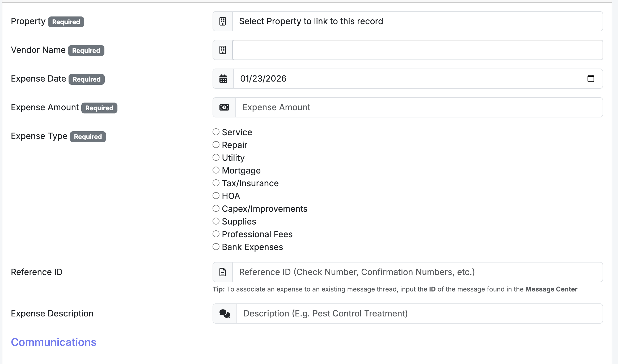Choose the Repair radio option
Image resolution: width=618 pixels, height=364 pixels.
[216, 145]
